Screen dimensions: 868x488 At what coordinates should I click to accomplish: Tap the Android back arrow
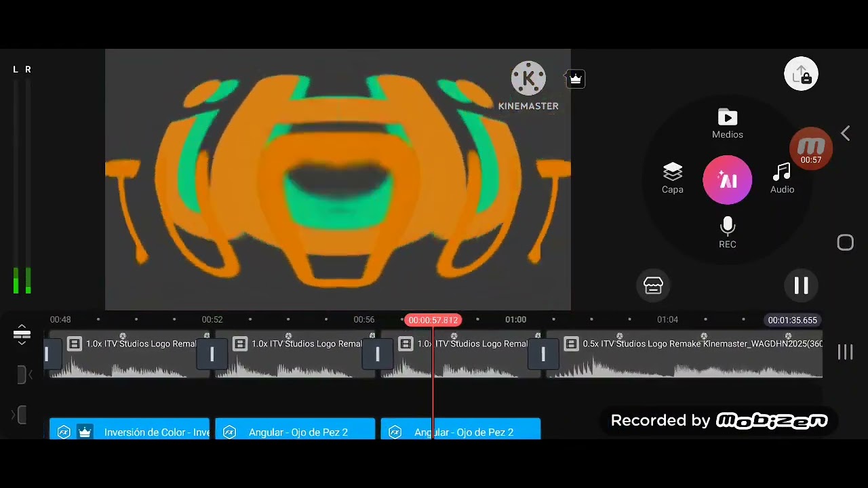pyautogui.click(x=845, y=134)
